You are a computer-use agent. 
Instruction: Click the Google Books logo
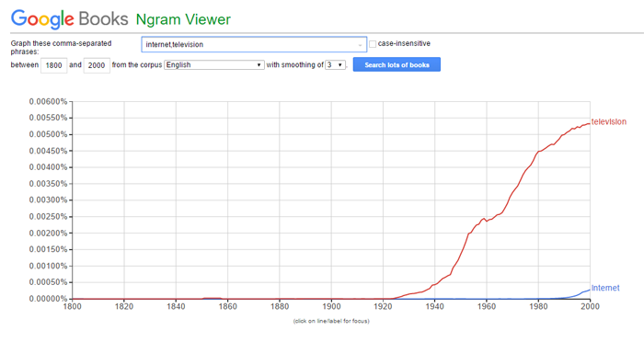pos(69,19)
